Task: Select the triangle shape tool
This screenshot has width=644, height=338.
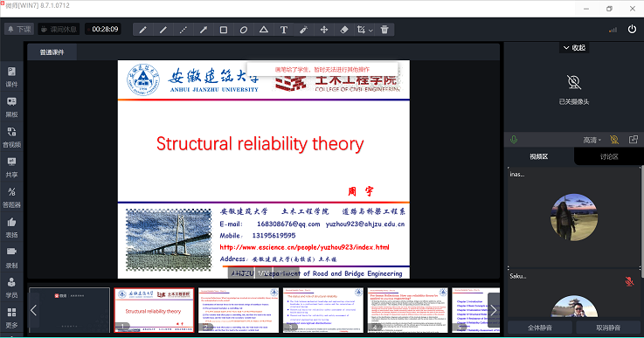Action: pyautogui.click(x=264, y=30)
